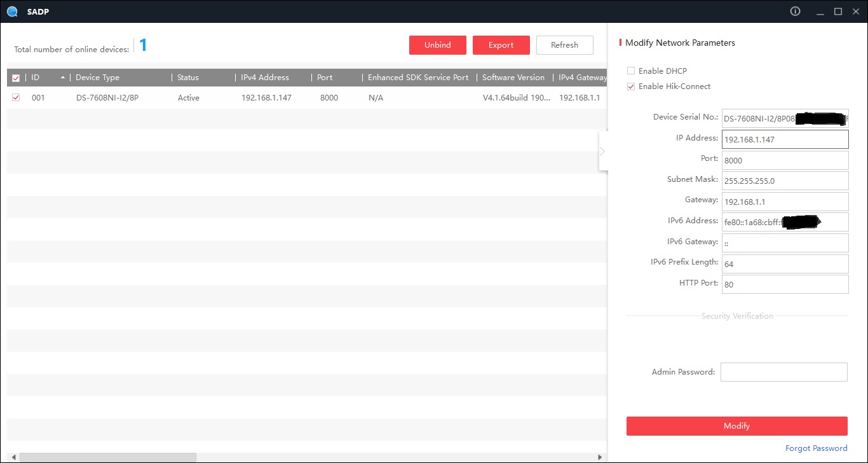868x463 pixels.
Task: Toggle the select-all checkbox in table header
Action: (x=16, y=78)
